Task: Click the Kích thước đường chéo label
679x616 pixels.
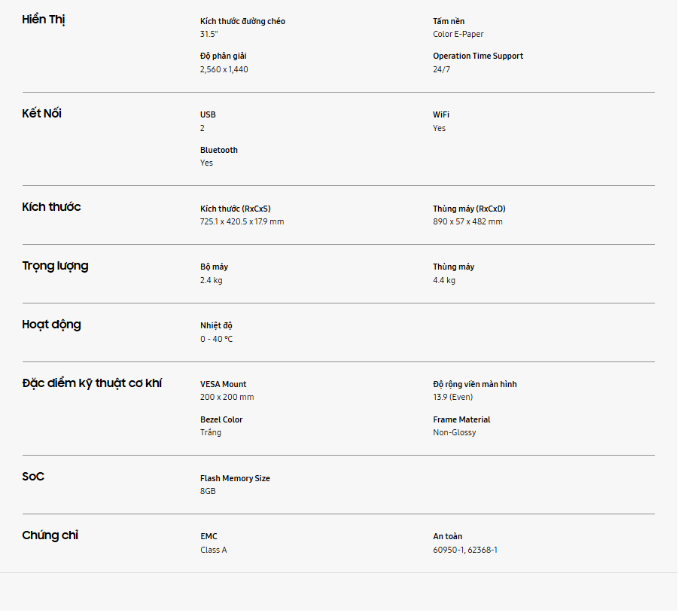Action: point(242,21)
